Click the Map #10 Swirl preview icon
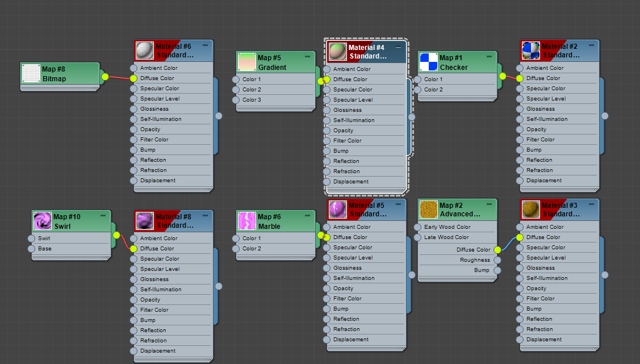The height and width of the screenshot is (364, 640). coord(43,221)
